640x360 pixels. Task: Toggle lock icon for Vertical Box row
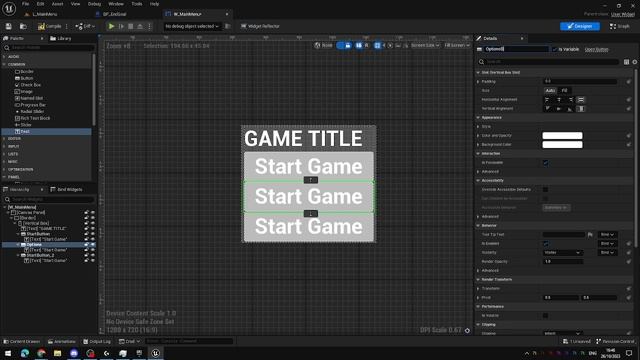pos(87,223)
